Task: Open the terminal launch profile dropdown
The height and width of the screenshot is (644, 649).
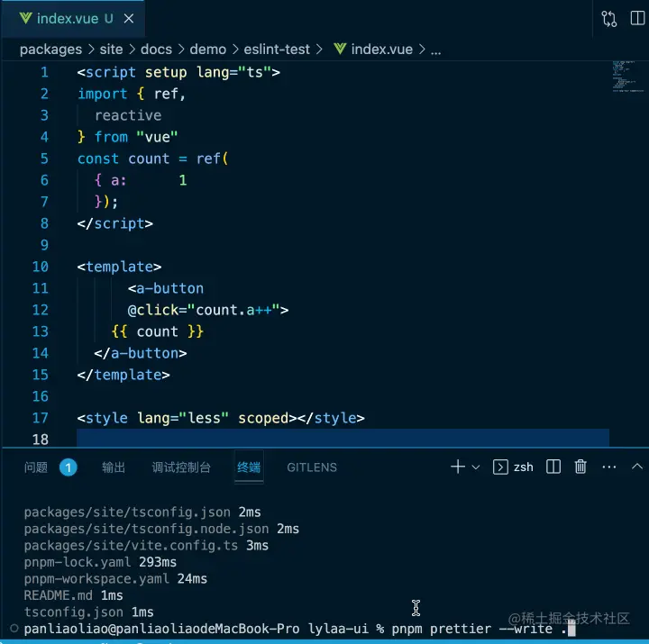Action: [x=476, y=467]
